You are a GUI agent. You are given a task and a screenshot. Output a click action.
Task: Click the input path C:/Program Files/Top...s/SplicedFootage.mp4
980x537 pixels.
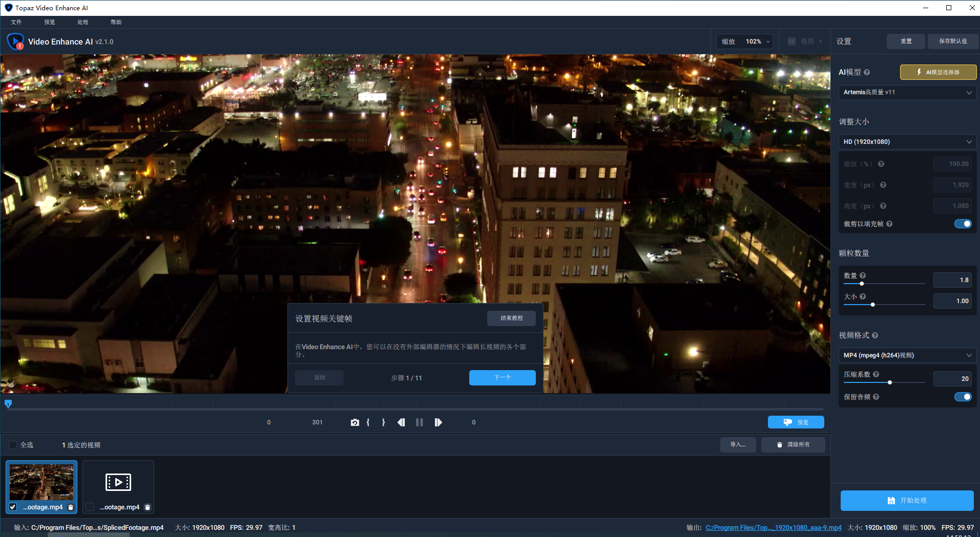click(97, 528)
